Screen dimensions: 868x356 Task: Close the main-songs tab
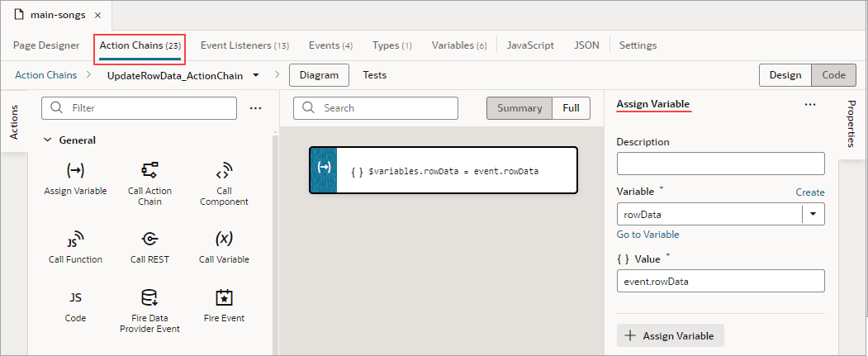tap(97, 16)
